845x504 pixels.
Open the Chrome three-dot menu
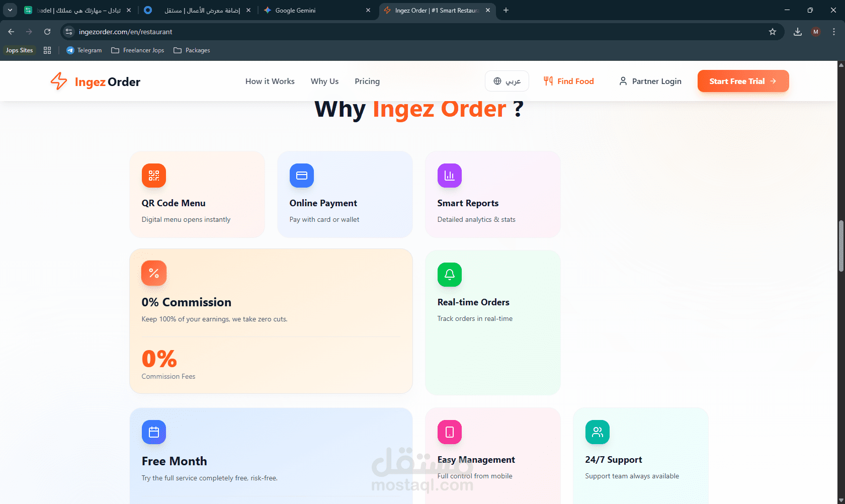click(834, 32)
